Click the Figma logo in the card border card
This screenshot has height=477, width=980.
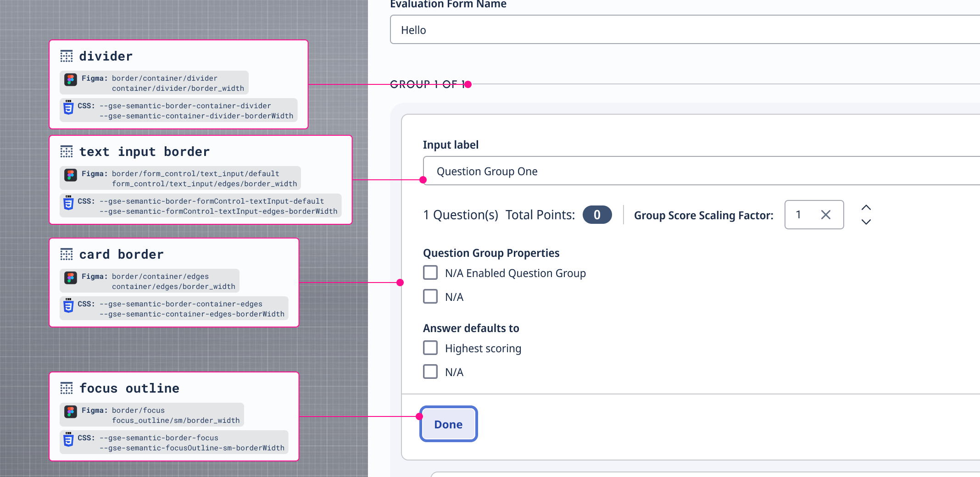point(70,277)
